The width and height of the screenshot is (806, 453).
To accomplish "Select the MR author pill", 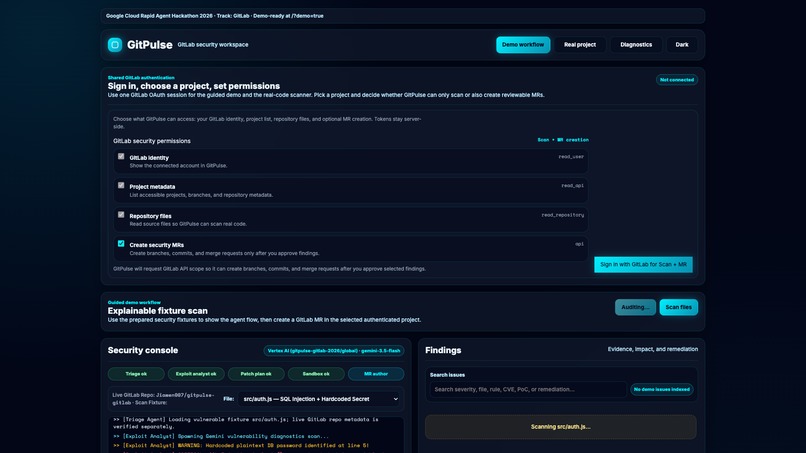I will [x=376, y=374].
